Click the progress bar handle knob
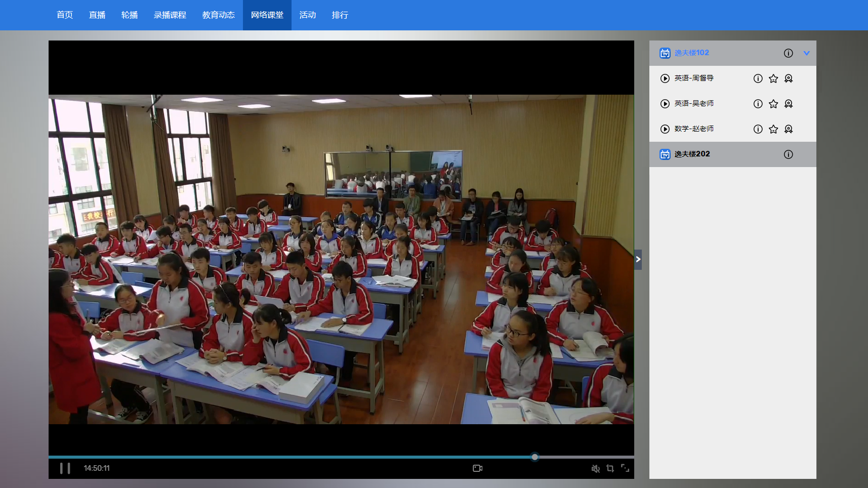 [535, 457]
